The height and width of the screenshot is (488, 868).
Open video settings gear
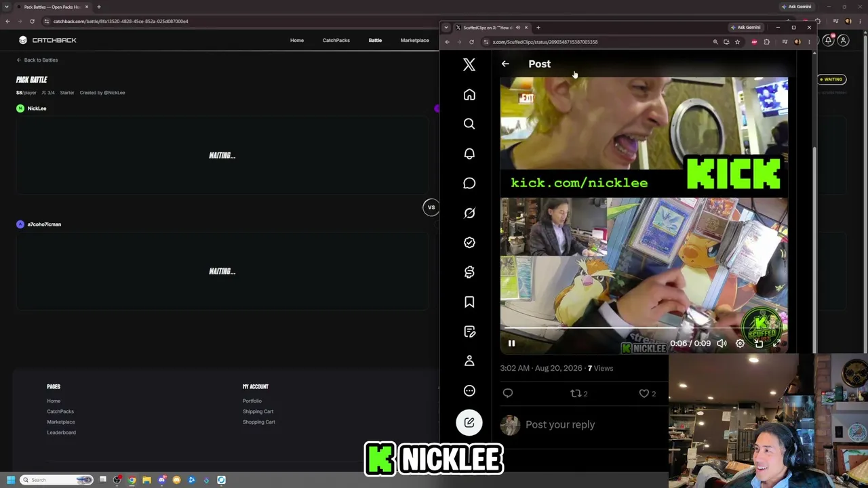[x=740, y=344]
